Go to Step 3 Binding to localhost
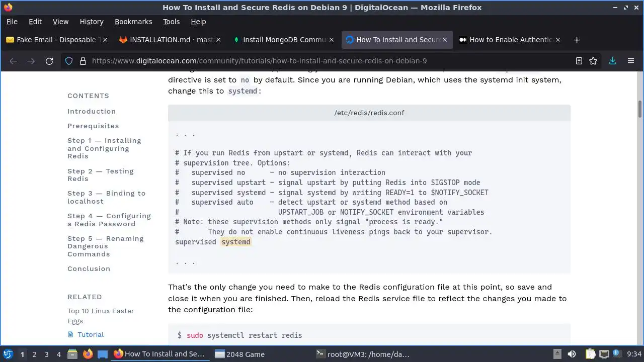Image resolution: width=644 pixels, height=362 pixels. click(x=106, y=197)
